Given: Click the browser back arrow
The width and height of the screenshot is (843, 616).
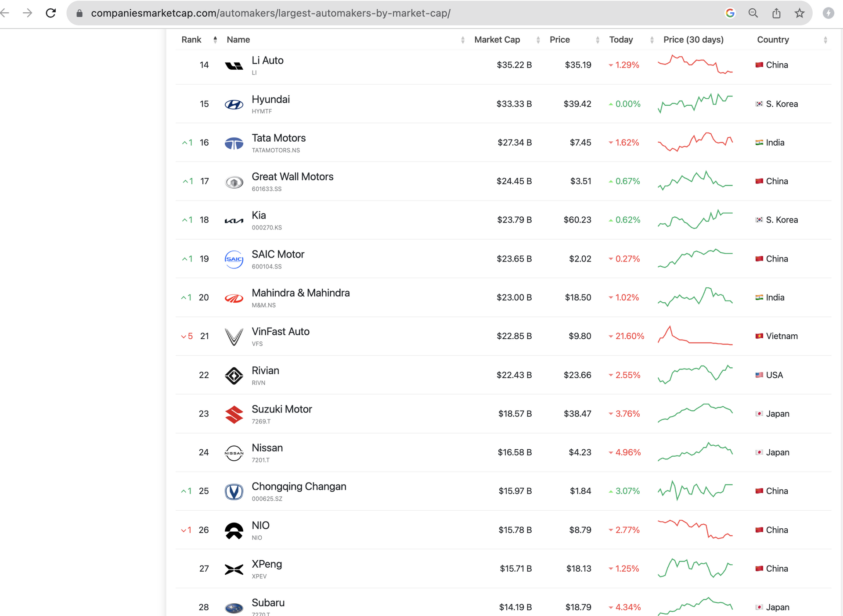Looking at the screenshot, I should pyautogui.click(x=4, y=13).
